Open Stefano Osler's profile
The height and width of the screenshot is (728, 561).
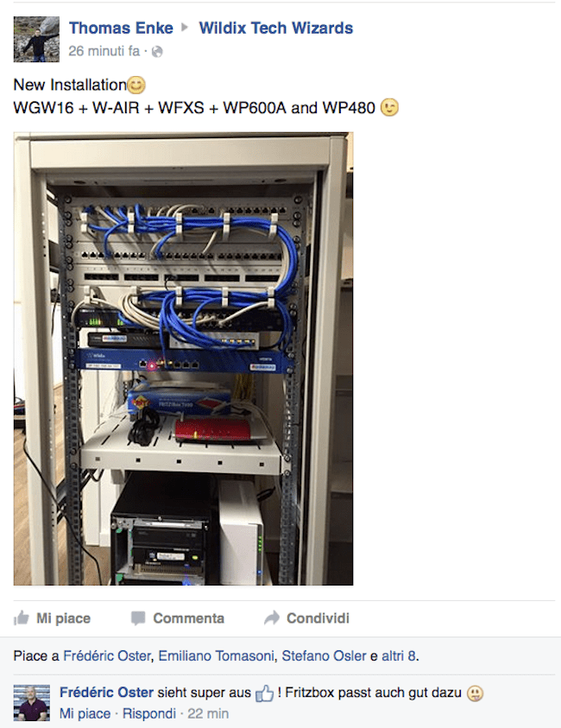click(324, 655)
